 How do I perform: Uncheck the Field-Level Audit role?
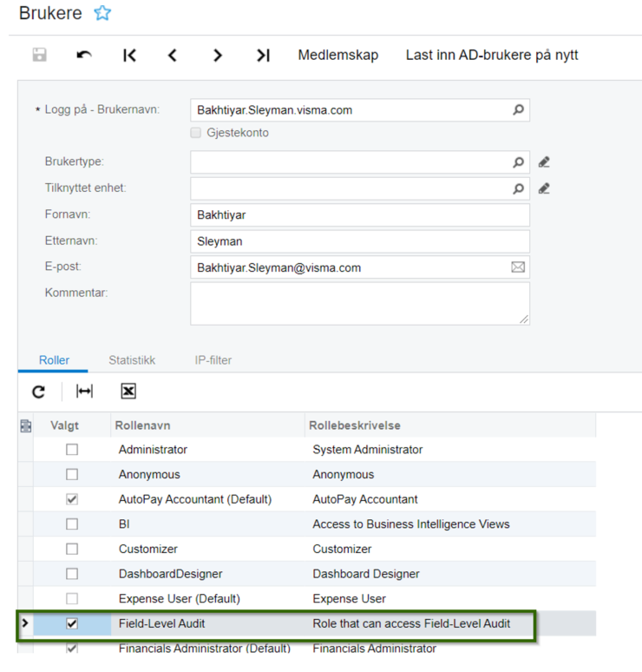[x=72, y=623]
